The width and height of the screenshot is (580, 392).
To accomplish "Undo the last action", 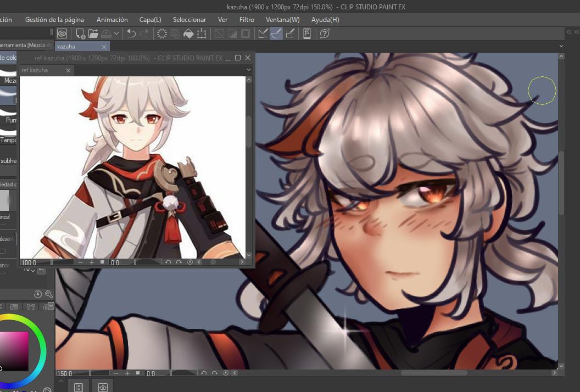I will coord(131,33).
